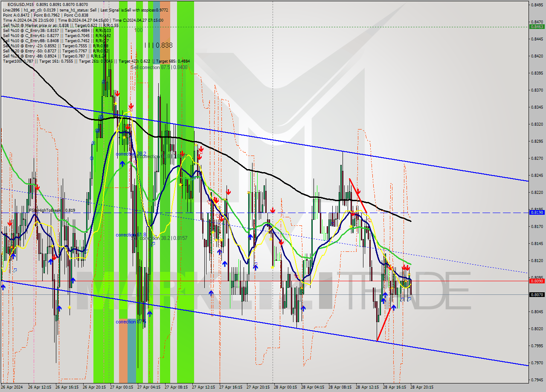The width and height of the screenshot is (546, 392).
Task: Click the blue 0.8190 price tag
Action: coord(537,212)
